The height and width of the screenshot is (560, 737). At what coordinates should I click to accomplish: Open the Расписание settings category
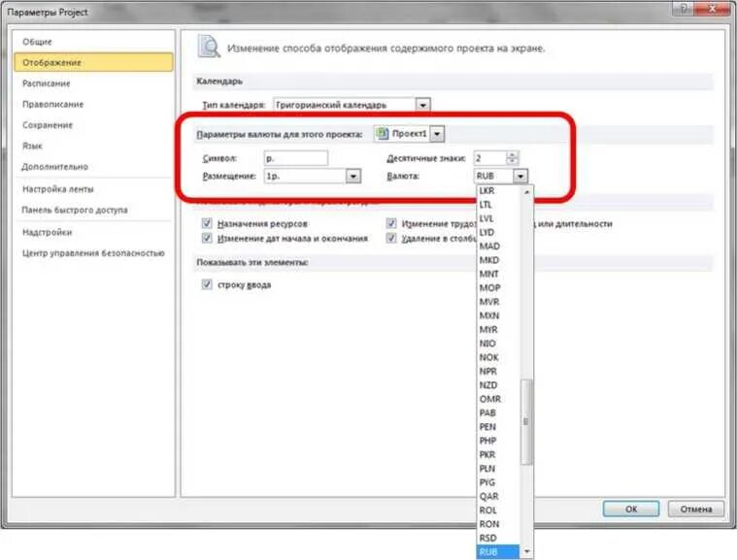pyautogui.click(x=46, y=83)
